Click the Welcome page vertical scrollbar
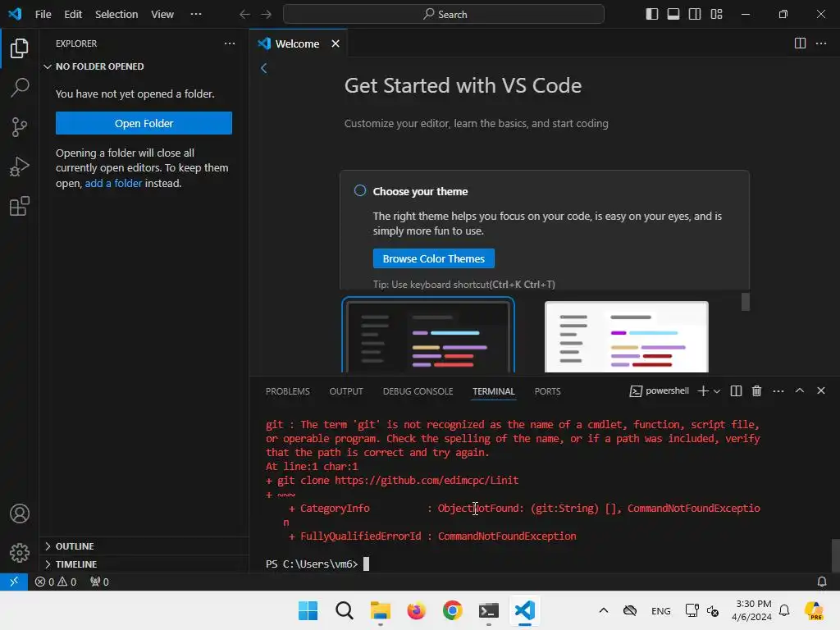 [745, 302]
